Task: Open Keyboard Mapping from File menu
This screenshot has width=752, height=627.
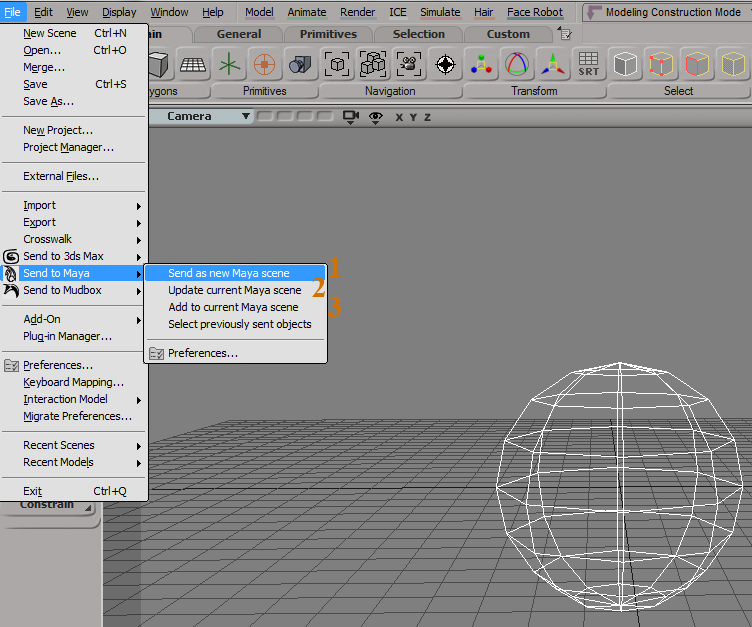Action: [x=74, y=382]
